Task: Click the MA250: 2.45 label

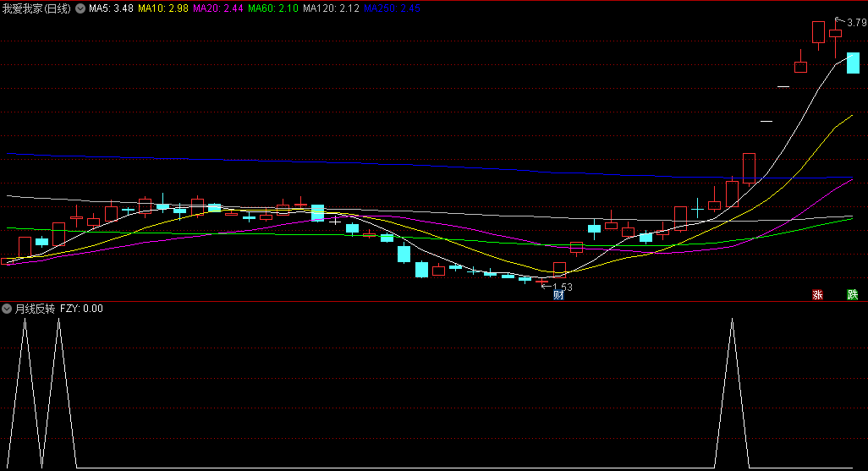Action: (392, 8)
